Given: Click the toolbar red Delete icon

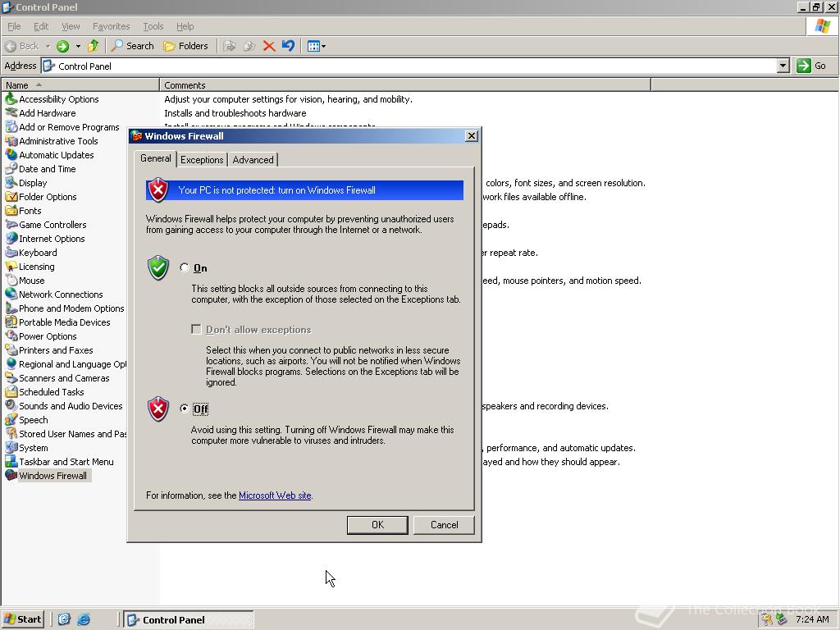Looking at the screenshot, I should (269, 46).
